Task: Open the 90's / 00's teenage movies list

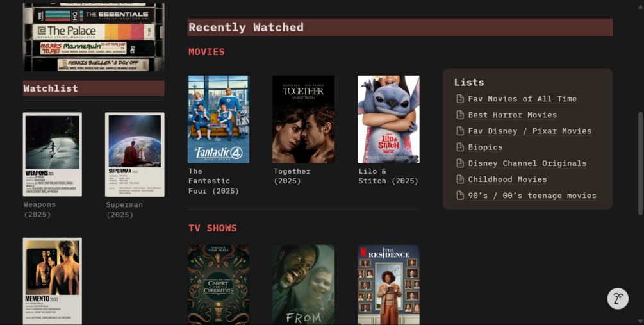Action: click(x=532, y=196)
